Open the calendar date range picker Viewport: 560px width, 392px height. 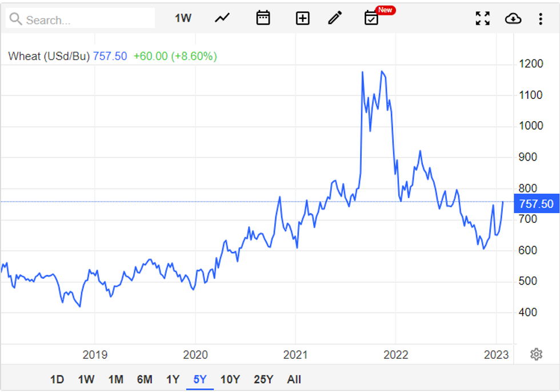263,18
